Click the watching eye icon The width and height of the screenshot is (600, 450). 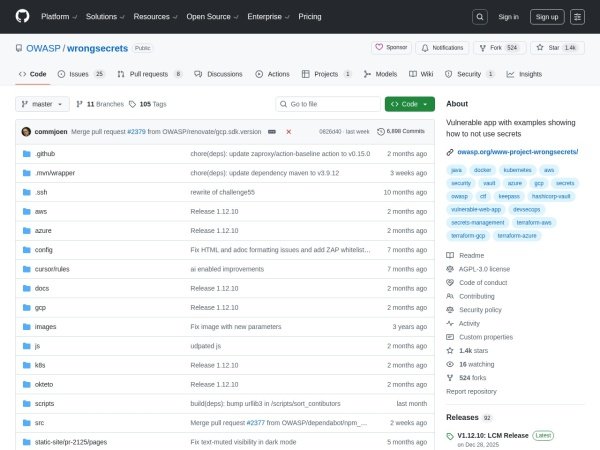click(450, 364)
